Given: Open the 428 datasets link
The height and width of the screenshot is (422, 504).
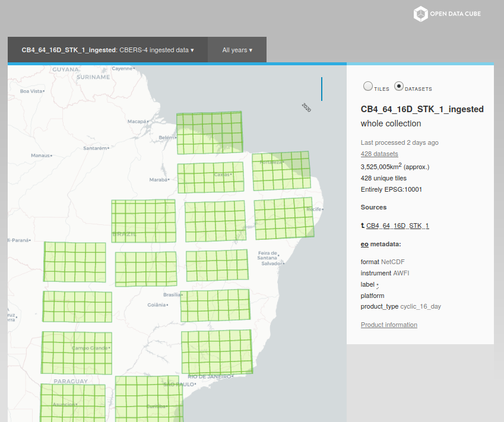Looking at the screenshot, I should coord(379,154).
